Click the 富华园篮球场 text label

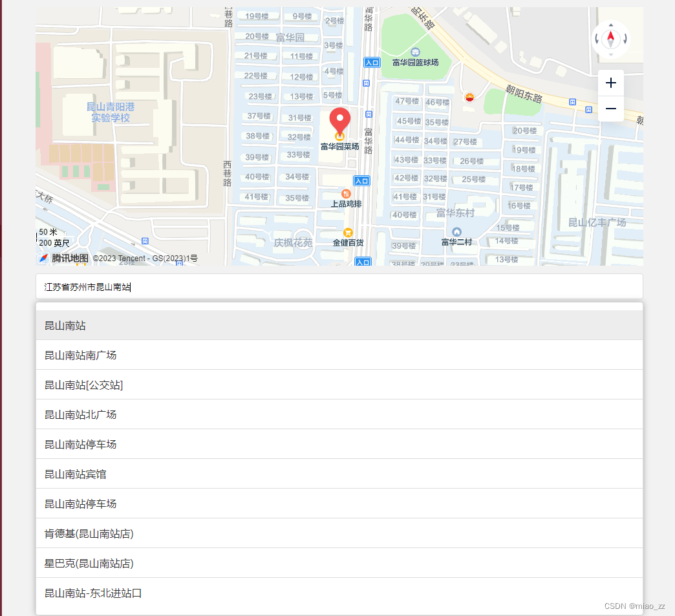pyautogui.click(x=416, y=63)
